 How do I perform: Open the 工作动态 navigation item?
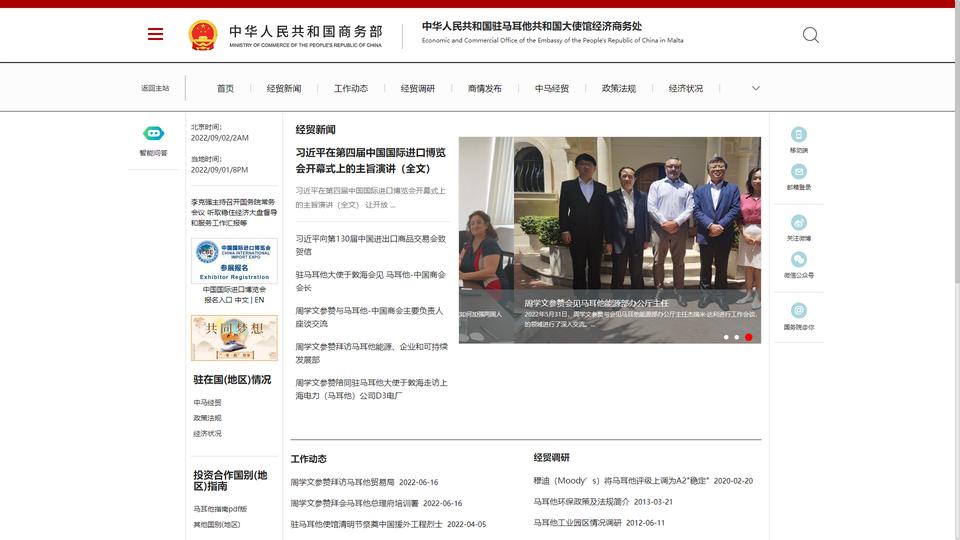[351, 88]
